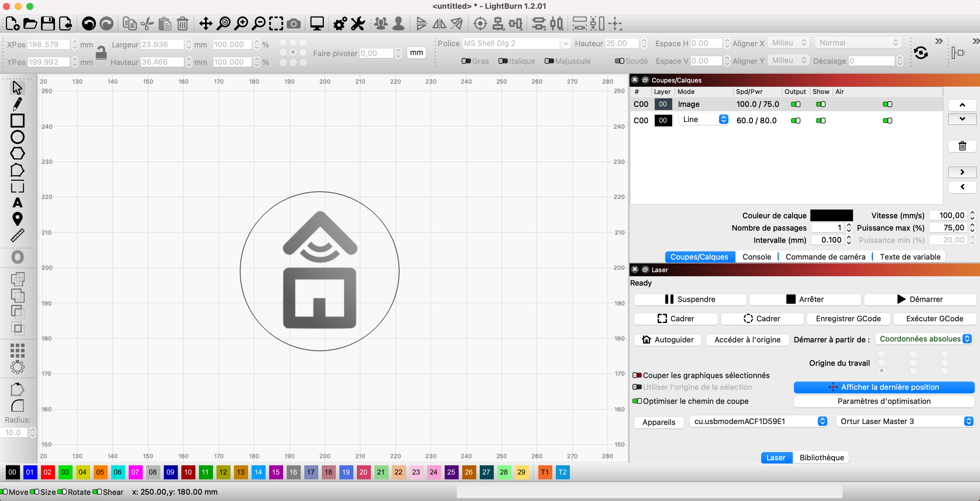Select the Ellipse tool

coord(17,137)
